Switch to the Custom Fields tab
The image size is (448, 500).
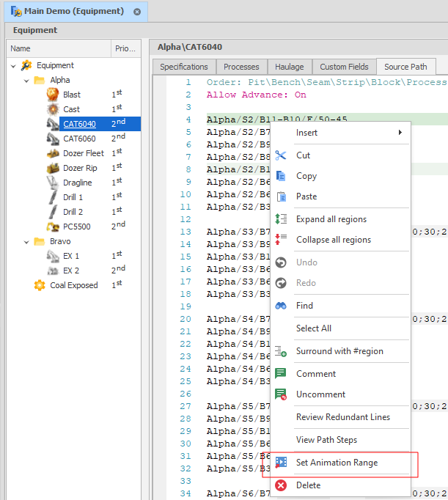pyautogui.click(x=344, y=67)
